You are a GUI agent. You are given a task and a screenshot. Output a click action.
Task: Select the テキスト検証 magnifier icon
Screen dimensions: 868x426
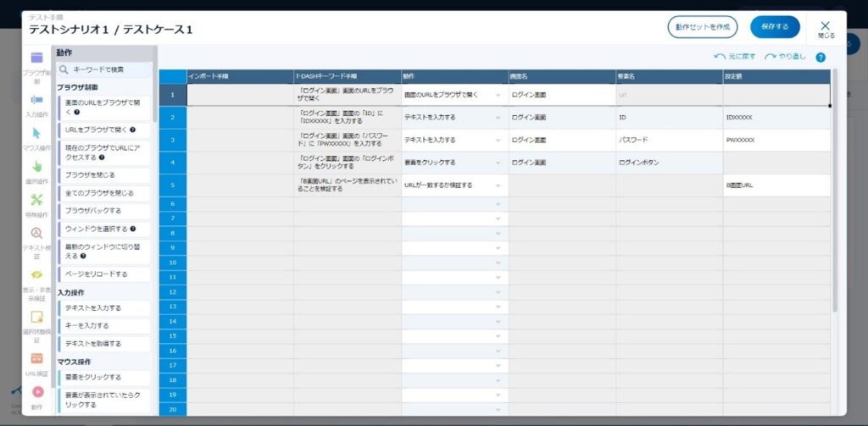(x=36, y=233)
